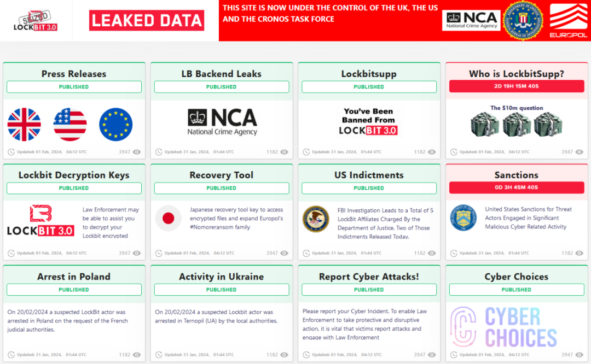Click the Sanctions countdown timer bar
The height and width of the screenshot is (364, 591).
coord(516,187)
